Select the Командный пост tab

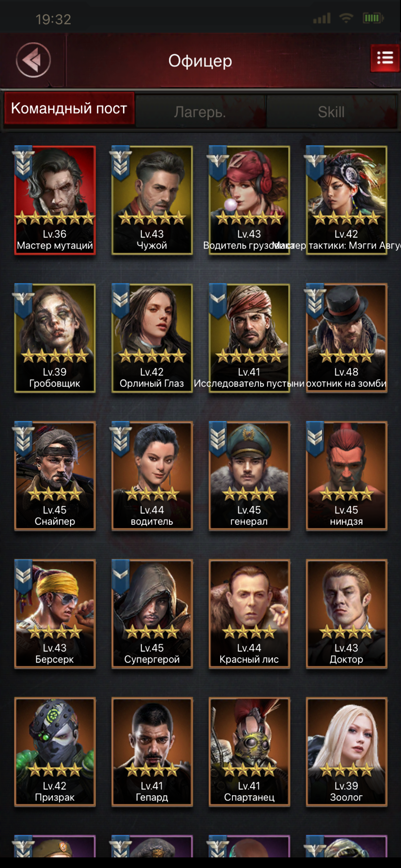pyautogui.click(x=69, y=109)
